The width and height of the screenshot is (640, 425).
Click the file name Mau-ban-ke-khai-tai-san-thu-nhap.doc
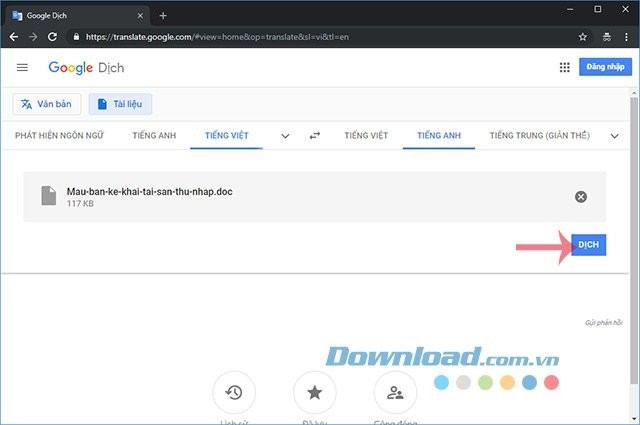(x=149, y=191)
